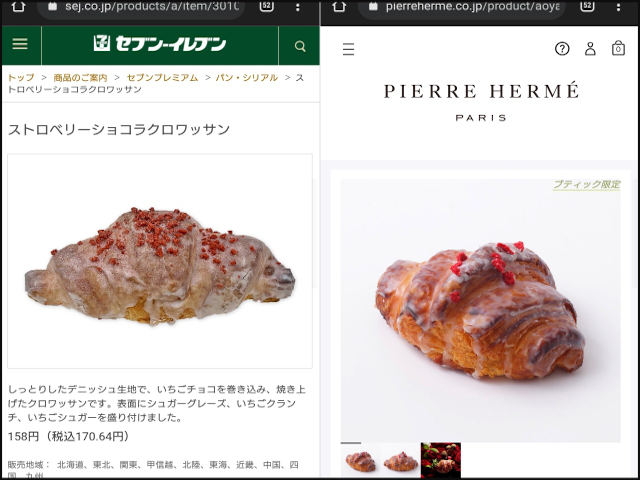Select the second croissant thumbnail
Screen dimensions: 640x480
coord(401,461)
